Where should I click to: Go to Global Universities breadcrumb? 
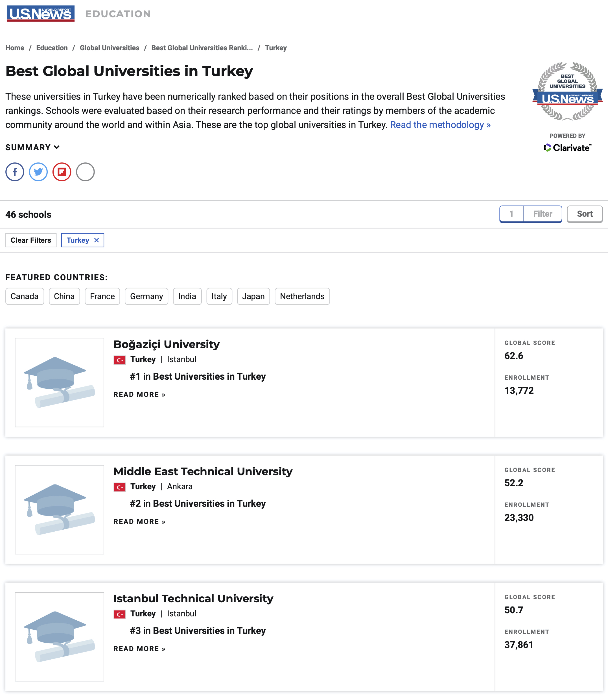point(109,48)
